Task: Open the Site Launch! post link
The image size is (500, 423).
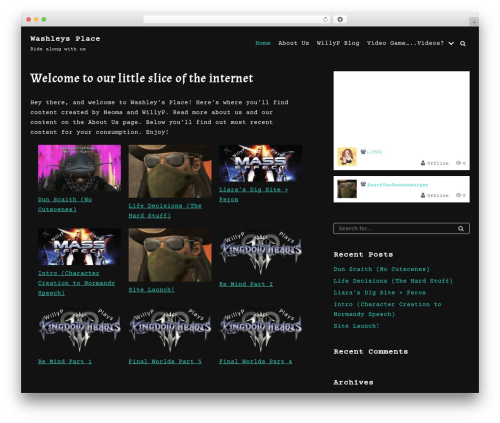Action: pyautogui.click(x=151, y=290)
